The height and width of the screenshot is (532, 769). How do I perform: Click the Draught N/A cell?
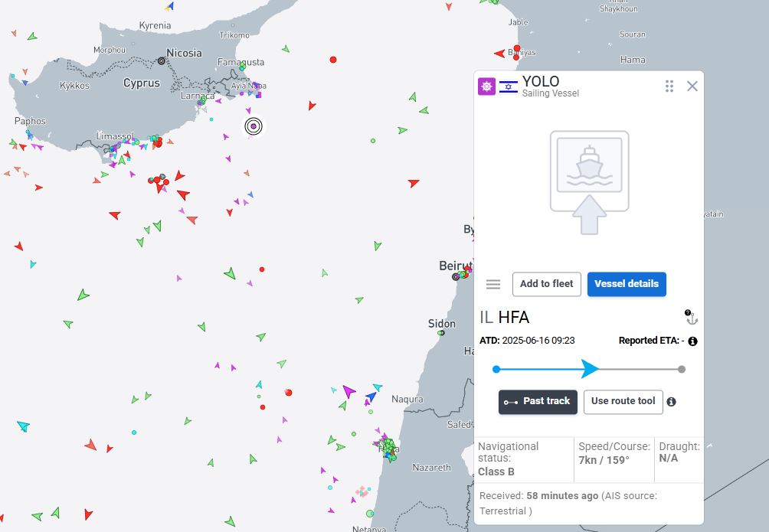coord(679,459)
